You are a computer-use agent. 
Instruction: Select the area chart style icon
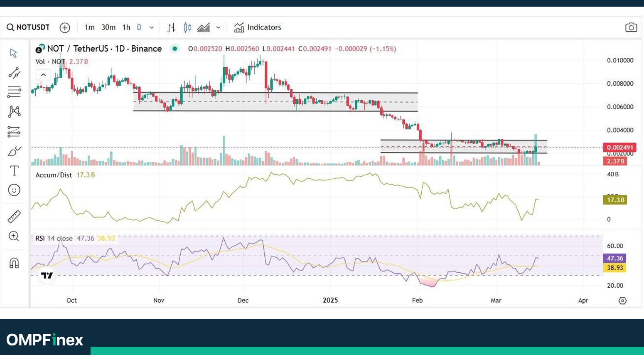[x=203, y=28]
